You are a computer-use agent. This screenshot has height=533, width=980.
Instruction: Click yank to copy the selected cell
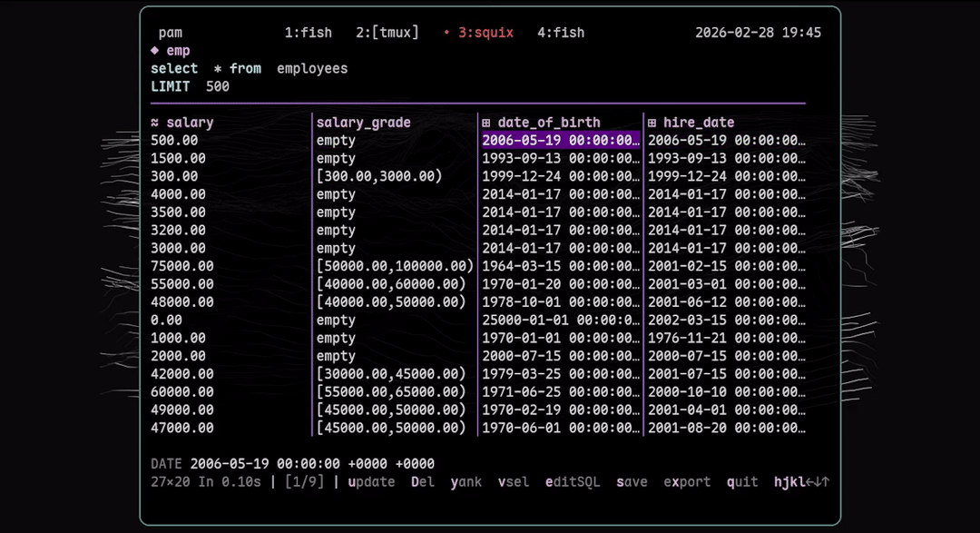[x=465, y=482]
